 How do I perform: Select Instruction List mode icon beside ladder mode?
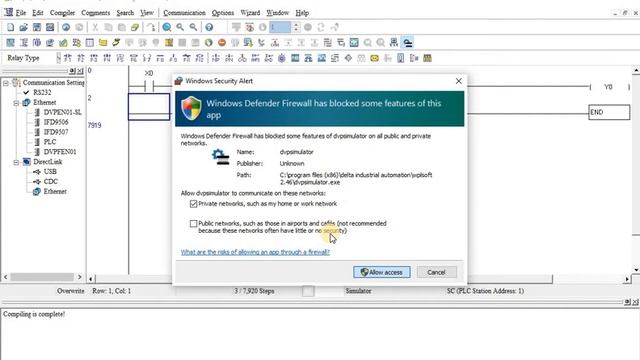24,42
